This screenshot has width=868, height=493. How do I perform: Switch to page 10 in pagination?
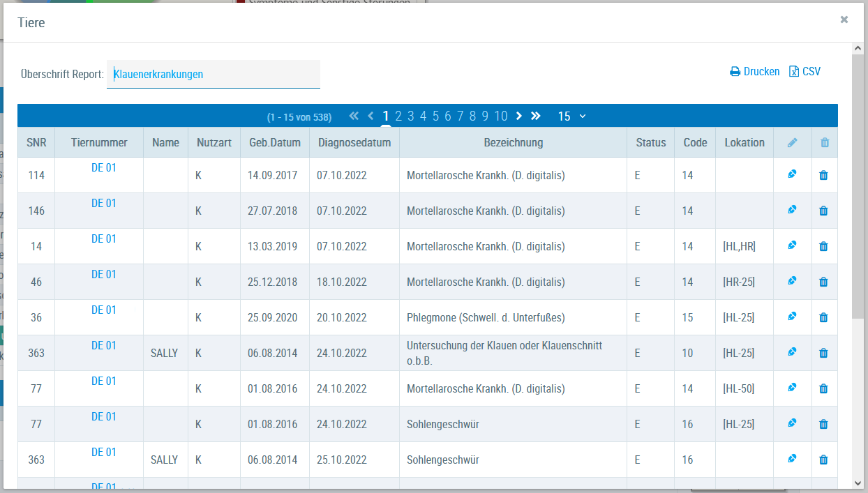pyautogui.click(x=500, y=116)
